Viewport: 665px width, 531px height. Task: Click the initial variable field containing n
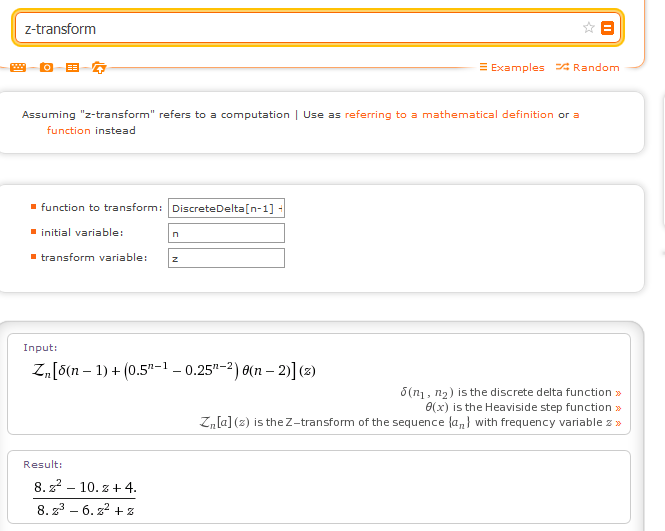point(226,233)
